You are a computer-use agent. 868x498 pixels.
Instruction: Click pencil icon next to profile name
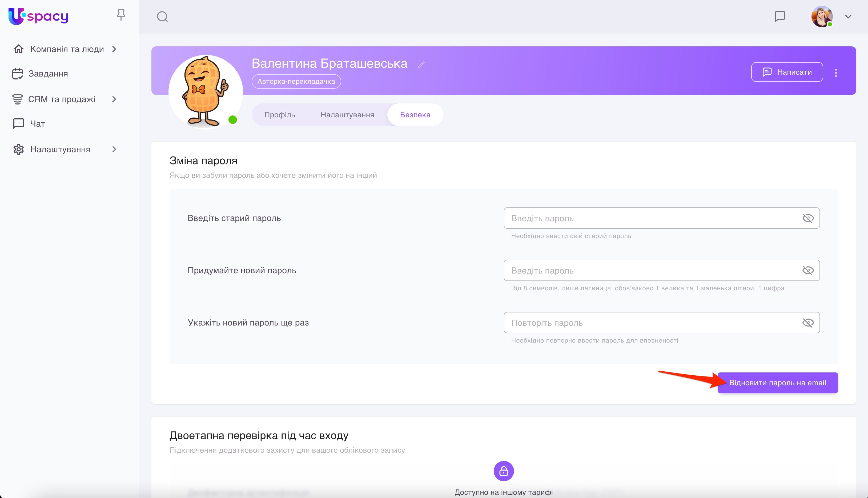pos(421,64)
